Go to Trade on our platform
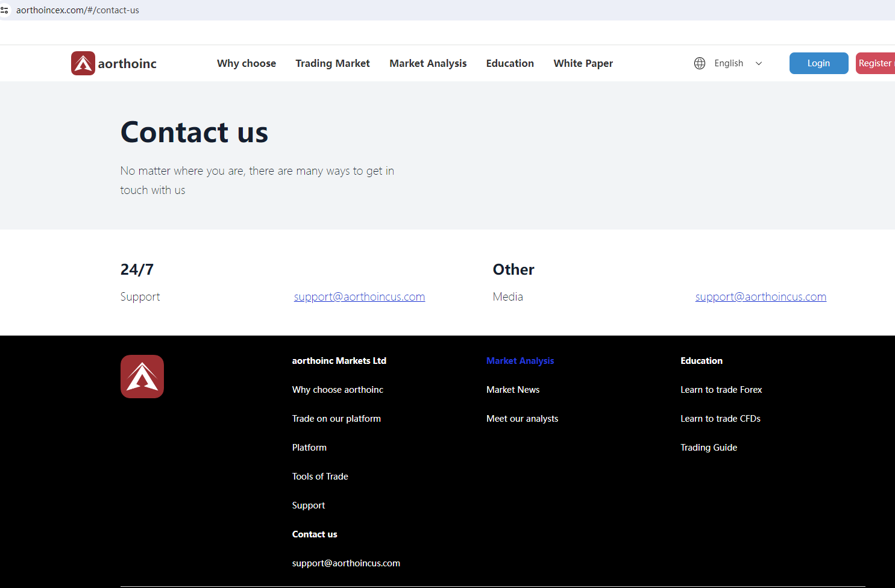 (336, 419)
